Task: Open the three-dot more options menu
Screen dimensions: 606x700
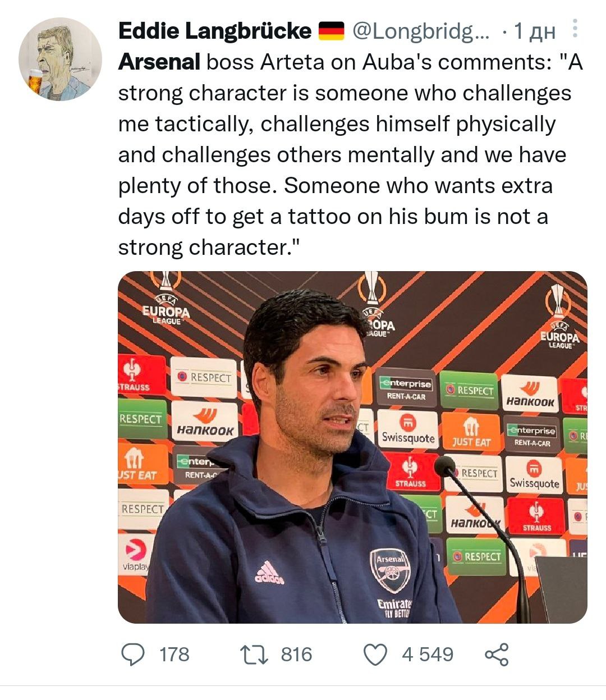Action: coord(575,29)
